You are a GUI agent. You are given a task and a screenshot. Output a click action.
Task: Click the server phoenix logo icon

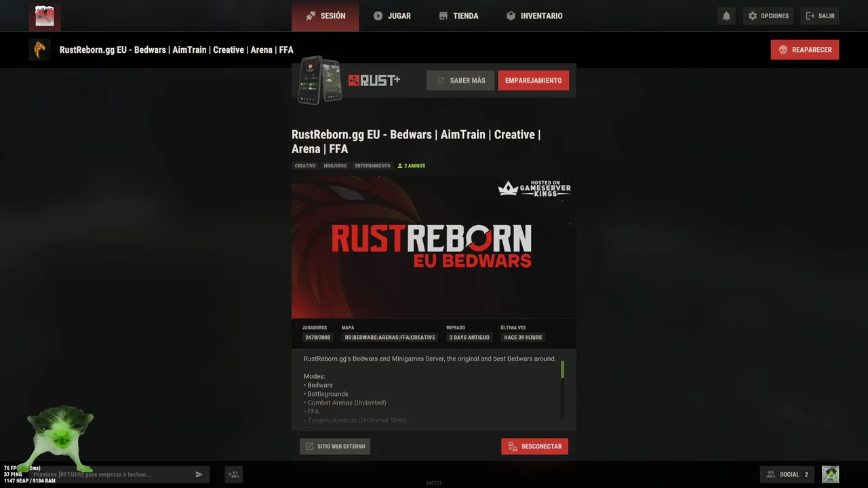click(40, 49)
